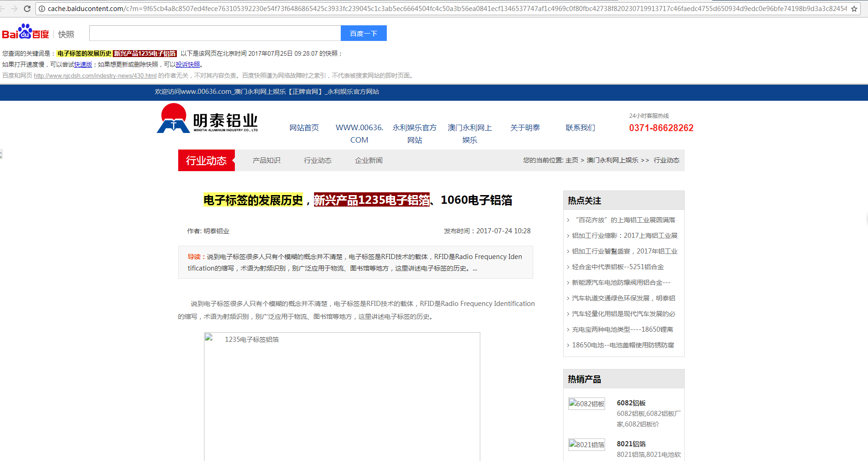The width and height of the screenshot is (868, 461).
Task: Select the 企业新闻 sub-tab
Action: (x=369, y=160)
